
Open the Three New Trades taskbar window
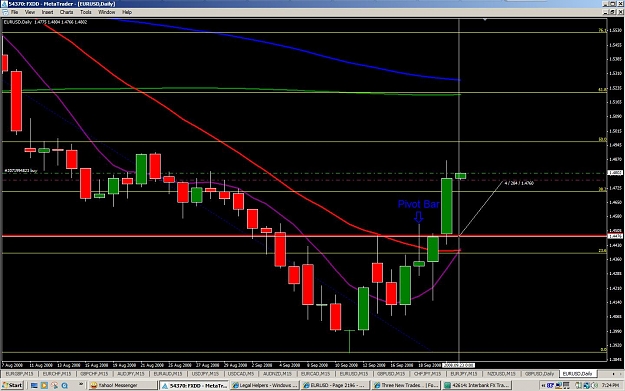click(x=406, y=385)
